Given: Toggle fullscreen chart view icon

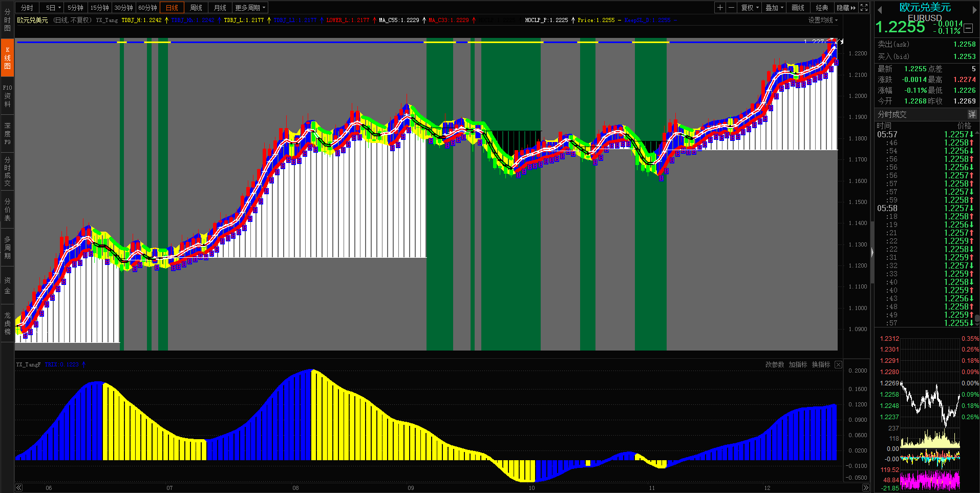Looking at the screenshot, I should point(864,8).
